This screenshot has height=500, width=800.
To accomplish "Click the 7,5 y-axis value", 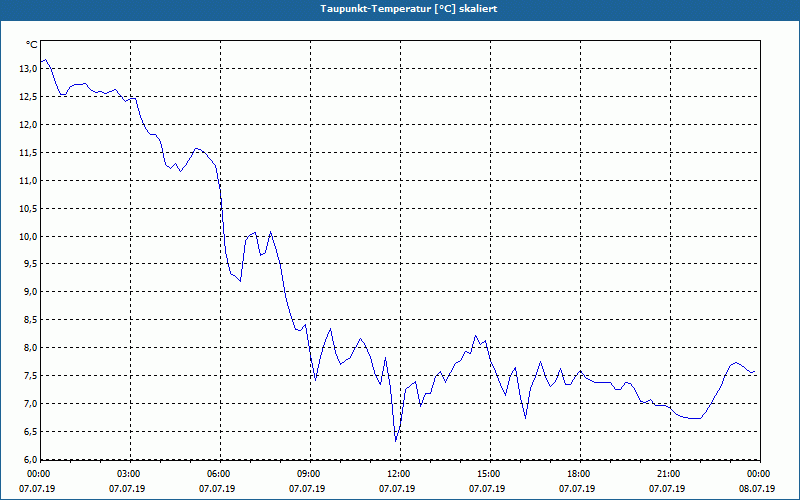I will tap(30, 376).
